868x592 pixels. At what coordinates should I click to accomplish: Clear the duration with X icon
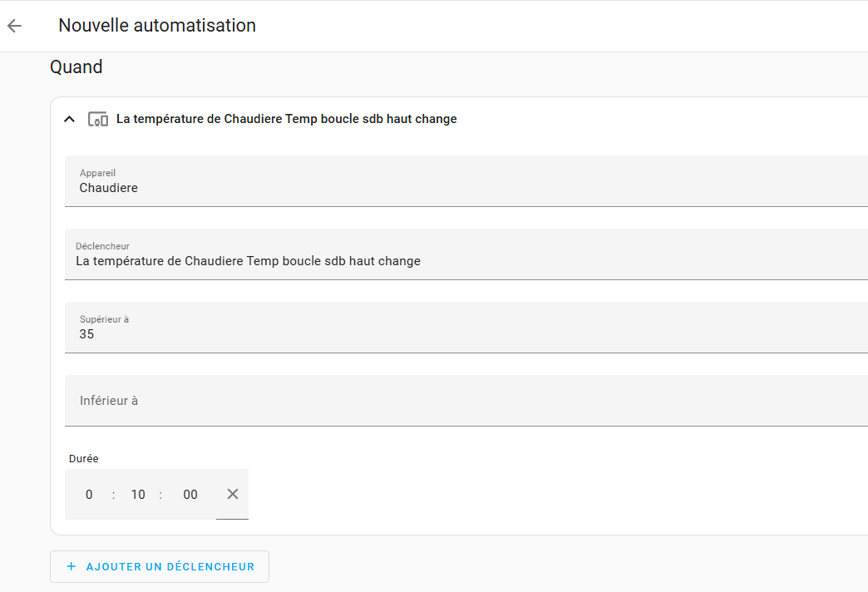point(233,494)
